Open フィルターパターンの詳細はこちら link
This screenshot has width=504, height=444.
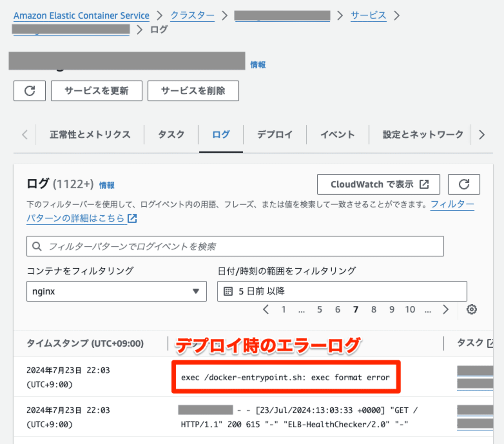pos(75,218)
